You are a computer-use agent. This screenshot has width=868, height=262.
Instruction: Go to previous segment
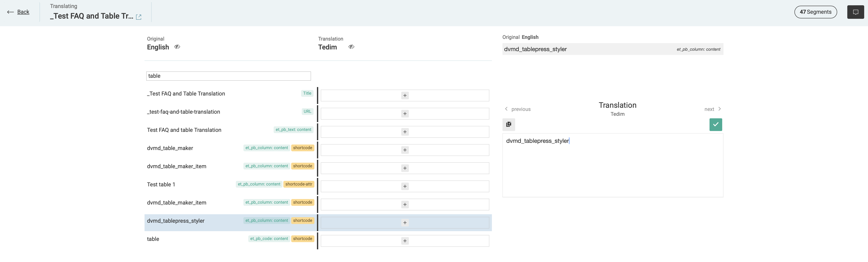517,109
